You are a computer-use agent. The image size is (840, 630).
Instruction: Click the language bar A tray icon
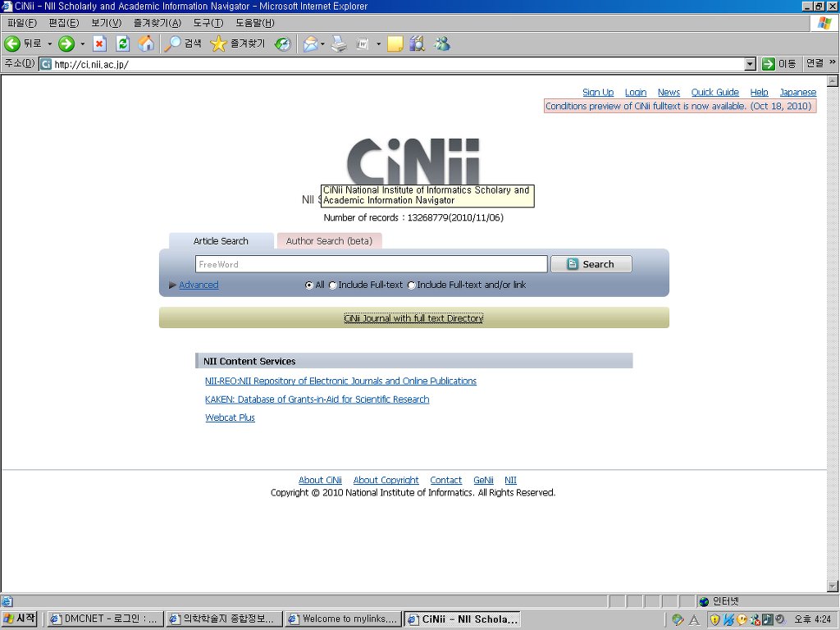pyautogui.click(x=694, y=620)
